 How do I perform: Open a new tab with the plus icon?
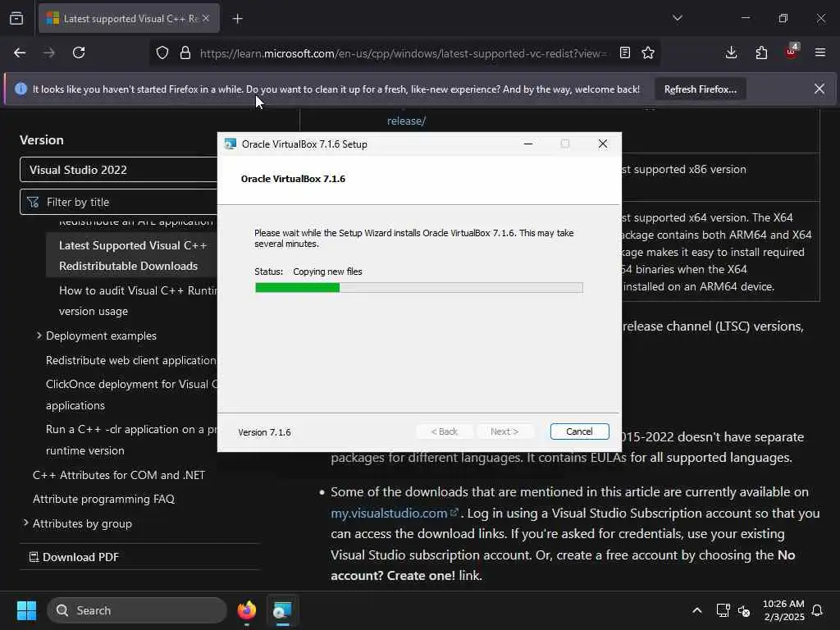pos(237,19)
